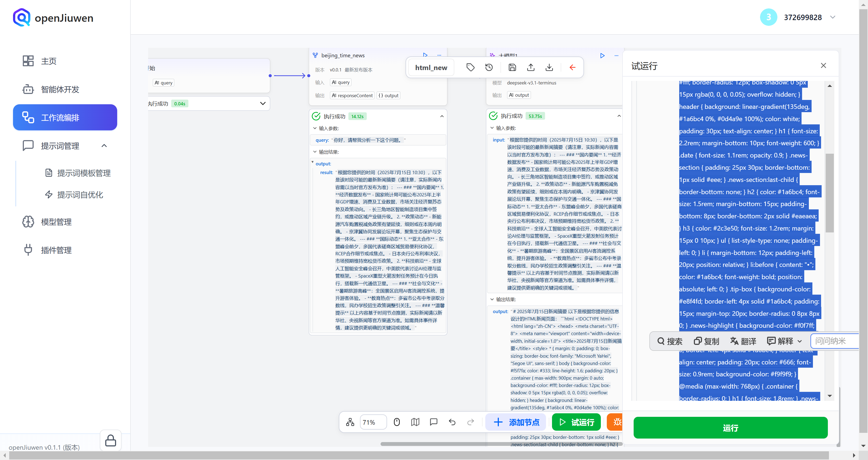Image resolution: width=868 pixels, height=460 pixels.
Task: Click the auto-layout hierarchy icon
Action: (350, 422)
